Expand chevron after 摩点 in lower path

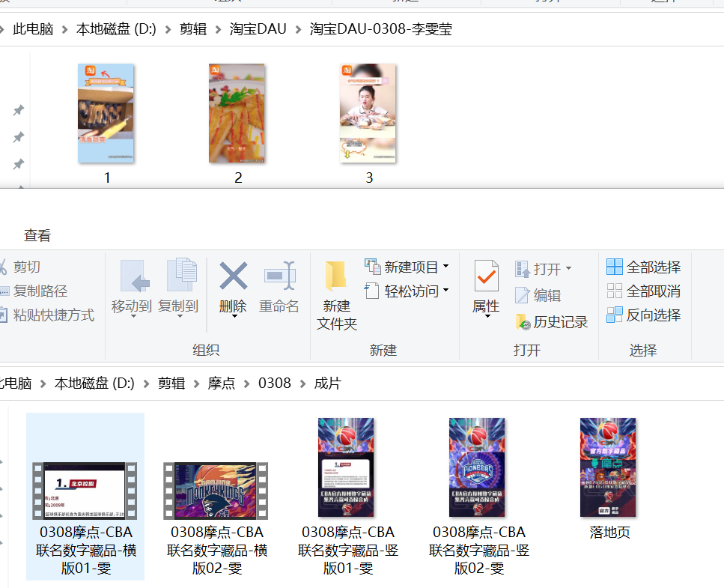[246, 384]
